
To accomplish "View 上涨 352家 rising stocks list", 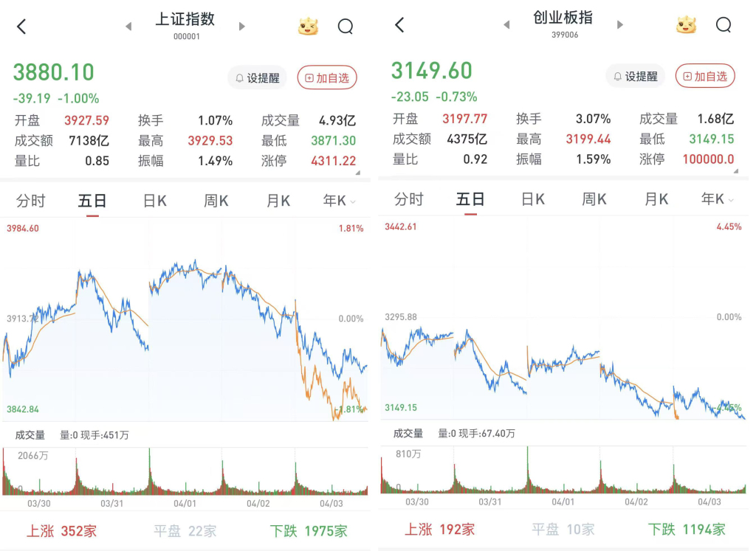I will click(62, 530).
